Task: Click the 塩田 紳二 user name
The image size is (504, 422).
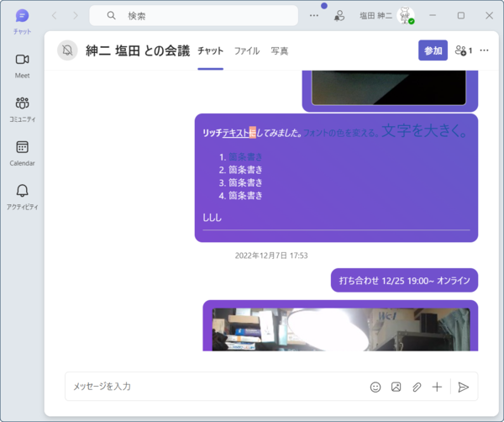Action: pyautogui.click(x=375, y=15)
